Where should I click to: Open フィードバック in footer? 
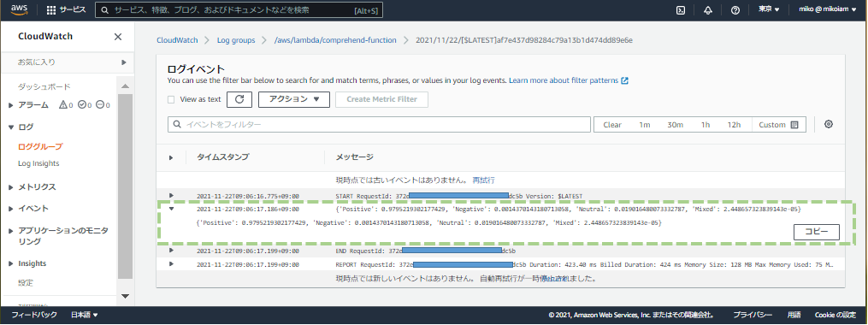click(x=34, y=315)
